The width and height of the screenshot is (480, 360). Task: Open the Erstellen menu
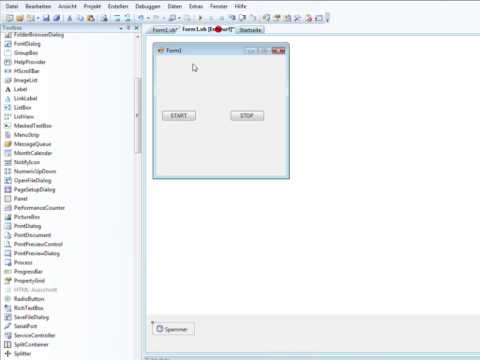tap(118, 6)
